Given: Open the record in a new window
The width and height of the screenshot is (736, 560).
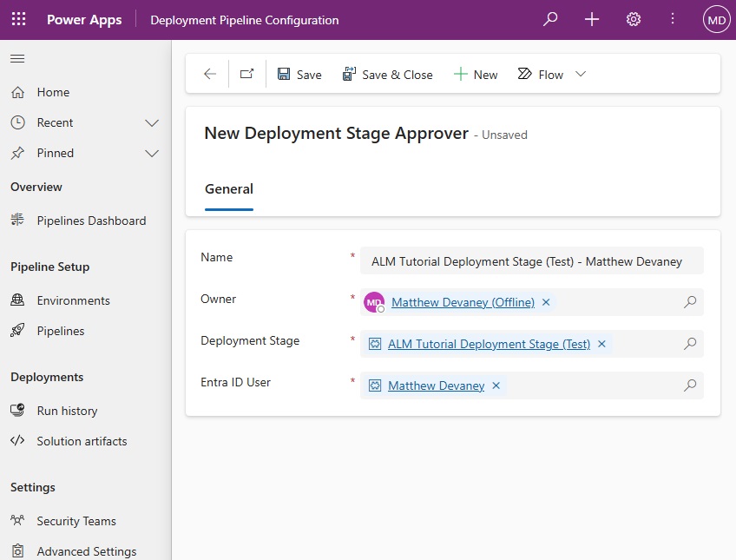Looking at the screenshot, I should [246, 74].
